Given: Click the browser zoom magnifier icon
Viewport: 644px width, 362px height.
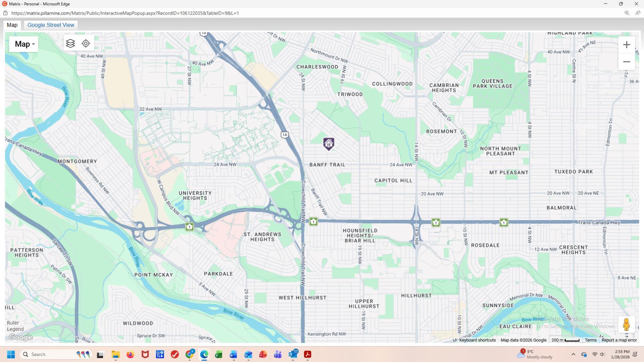Looking at the screenshot, I should [x=627, y=13].
